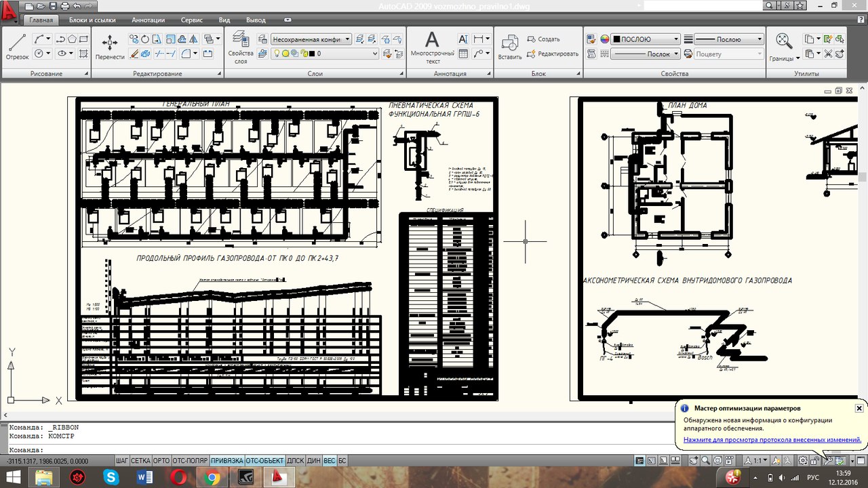The image size is (868, 488).
Task: Activate the Перенести move tool
Action: click(109, 46)
